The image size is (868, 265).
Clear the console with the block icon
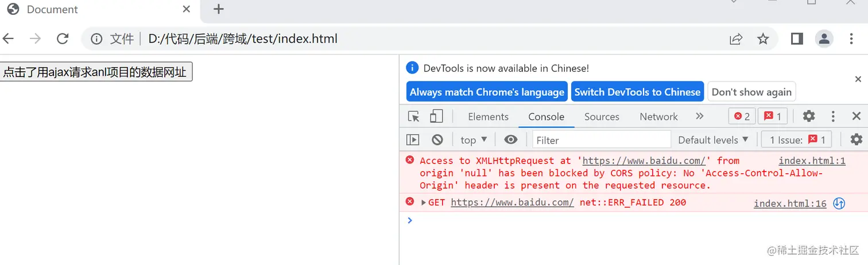tap(437, 139)
